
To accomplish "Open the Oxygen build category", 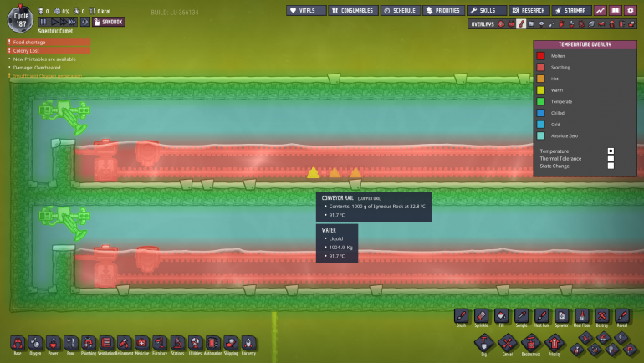I will click(35, 343).
